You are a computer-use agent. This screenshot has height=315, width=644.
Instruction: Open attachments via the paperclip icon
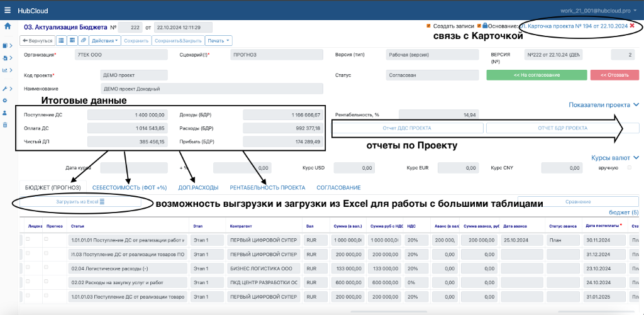[84, 41]
